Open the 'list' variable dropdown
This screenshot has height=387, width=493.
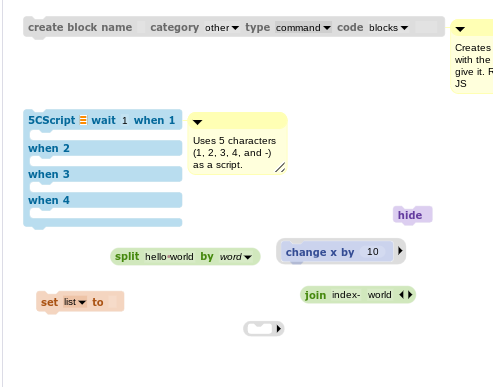(x=75, y=302)
